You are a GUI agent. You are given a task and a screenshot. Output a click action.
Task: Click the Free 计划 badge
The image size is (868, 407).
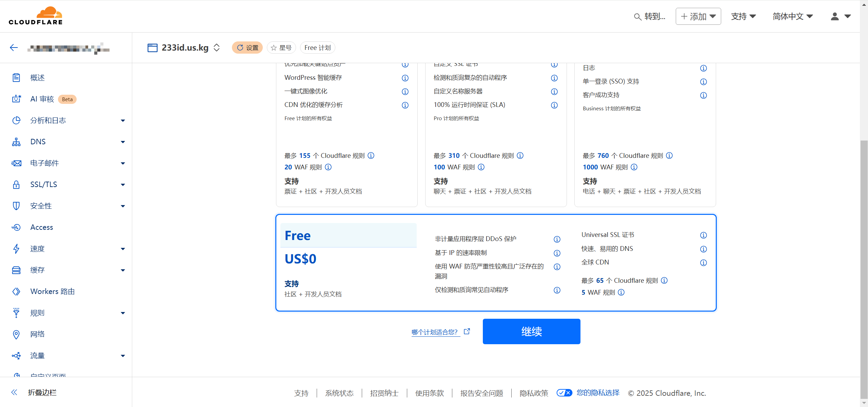coord(318,48)
